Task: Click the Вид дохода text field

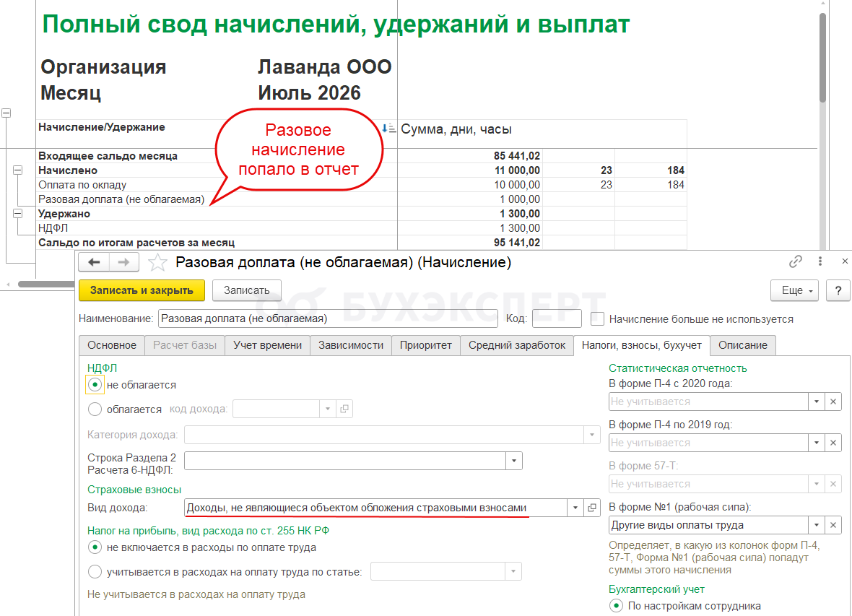Action: [375, 508]
